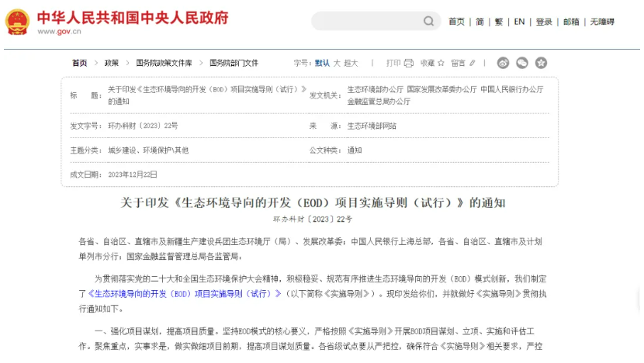This screenshot has width=644, height=363.
Task: Click 登录 login link
Action: pyautogui.click(x=543, y=22)
